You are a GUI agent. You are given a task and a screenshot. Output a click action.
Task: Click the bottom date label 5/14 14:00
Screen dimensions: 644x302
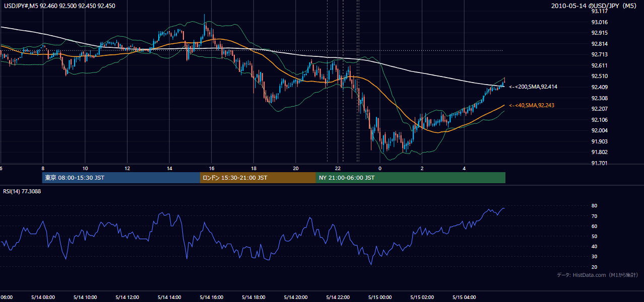[x=169, y=297]
